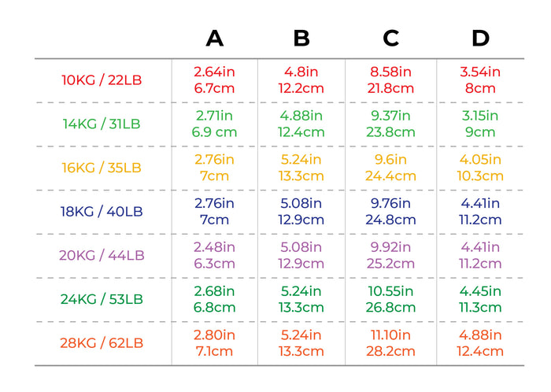The image size is (551, 392).
Task: Select the 16KG / 35LB row label
Action: pos(102,168)
